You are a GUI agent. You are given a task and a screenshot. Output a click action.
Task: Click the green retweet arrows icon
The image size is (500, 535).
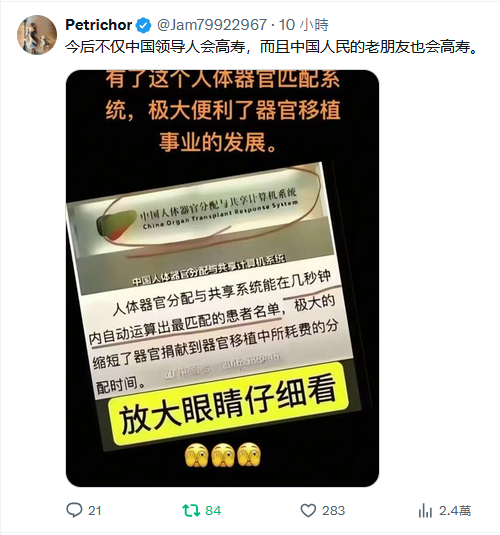pyautogui.click(x=191, y=510)
